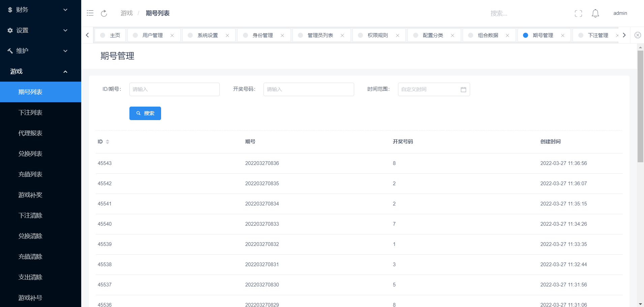644x307 pixels.
Task: Expand the 财务 sidebar menu
Action: point(40,10)
